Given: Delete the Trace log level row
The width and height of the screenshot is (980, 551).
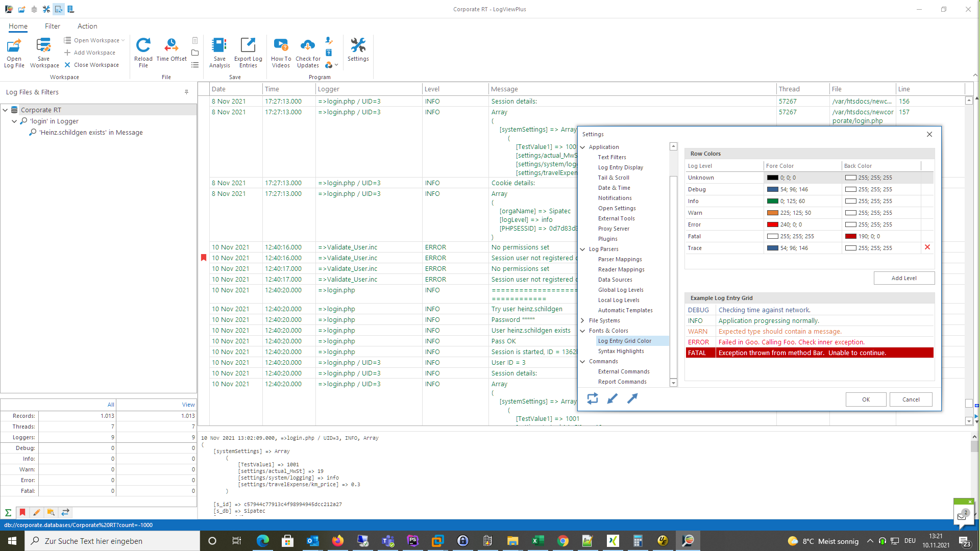Looking at the screenshot, I should (927, 247).
